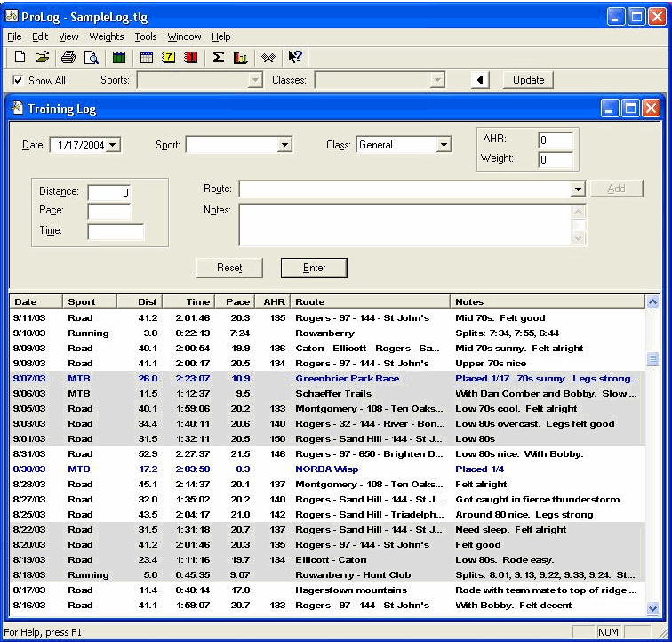This screenshot has height=642, width=672.
Task: Expand the Route dropdown list
Action: (x=578, y=189)
